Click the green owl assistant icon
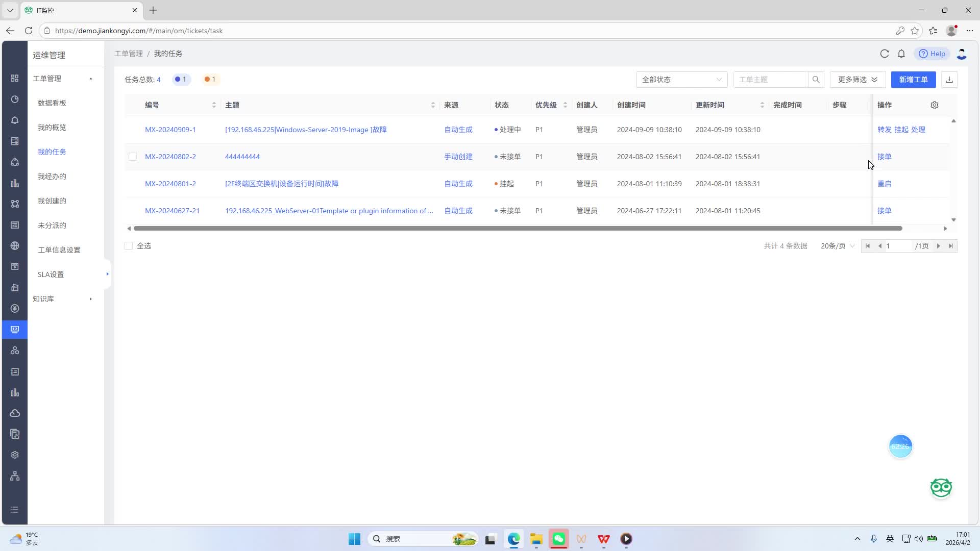Screen dimensions: 980x551 coord(941,488)
